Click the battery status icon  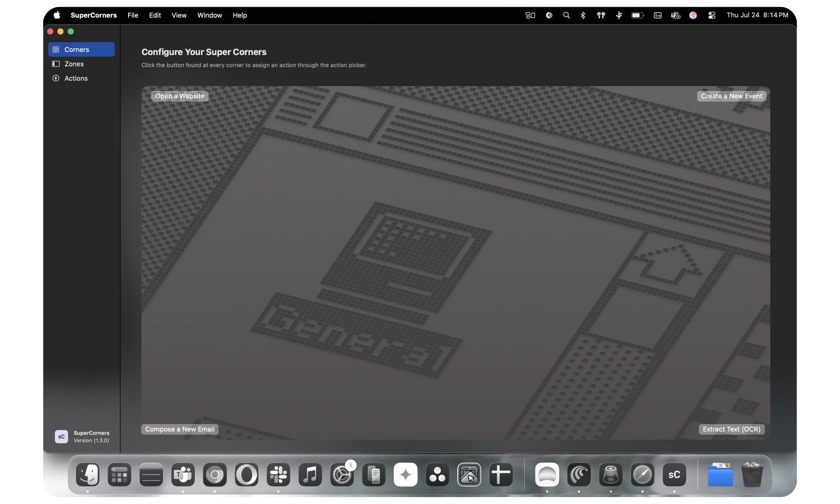pyautogui.click(x=638, y=15)
